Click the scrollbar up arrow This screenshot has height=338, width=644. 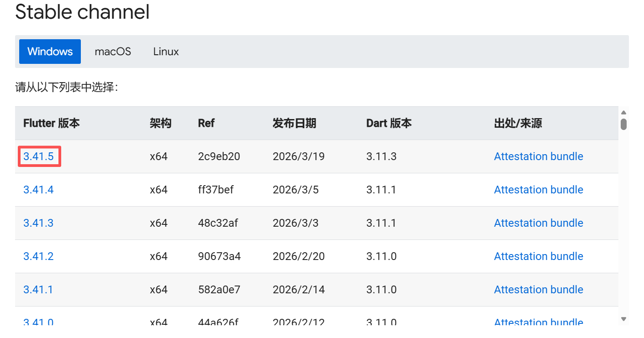coord(623,113)
